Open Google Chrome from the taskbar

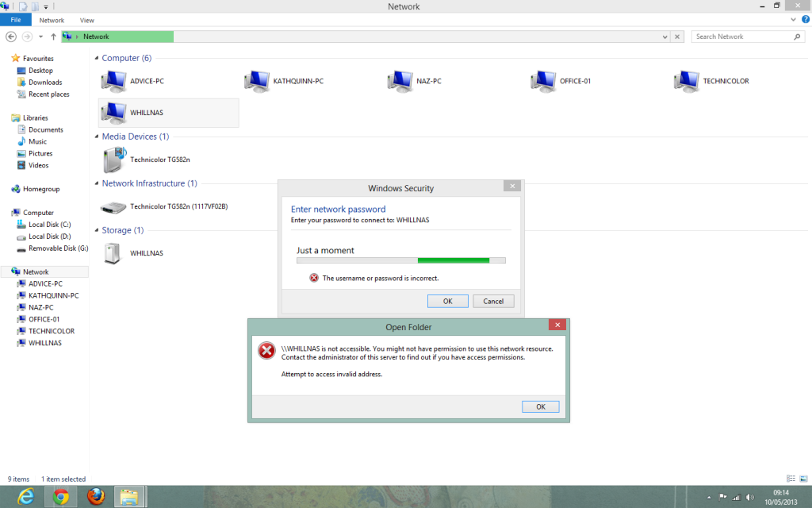coord(60,496)
